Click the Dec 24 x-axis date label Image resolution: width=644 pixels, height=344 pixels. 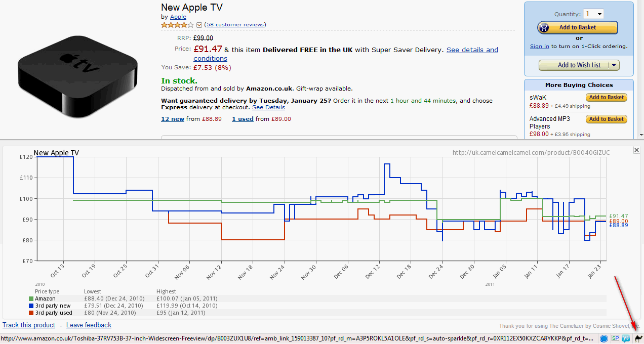click(435, 271)
